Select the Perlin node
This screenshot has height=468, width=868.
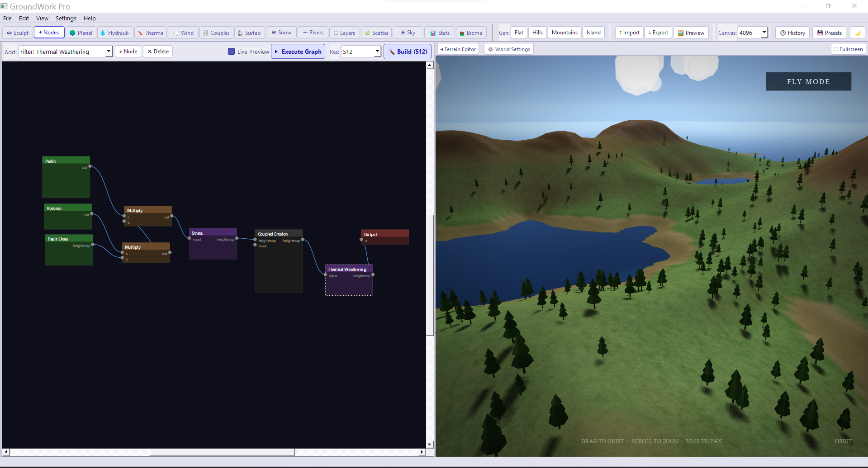coord(66,177)
